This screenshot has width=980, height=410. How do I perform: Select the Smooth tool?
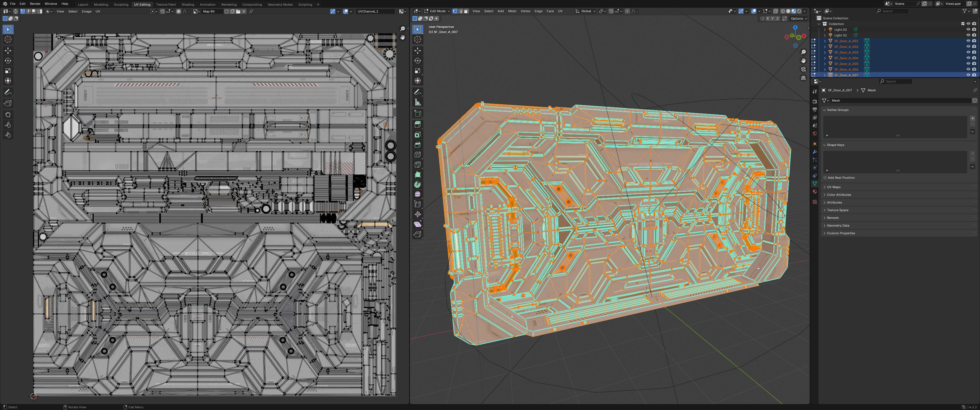[x=418, y=194]
